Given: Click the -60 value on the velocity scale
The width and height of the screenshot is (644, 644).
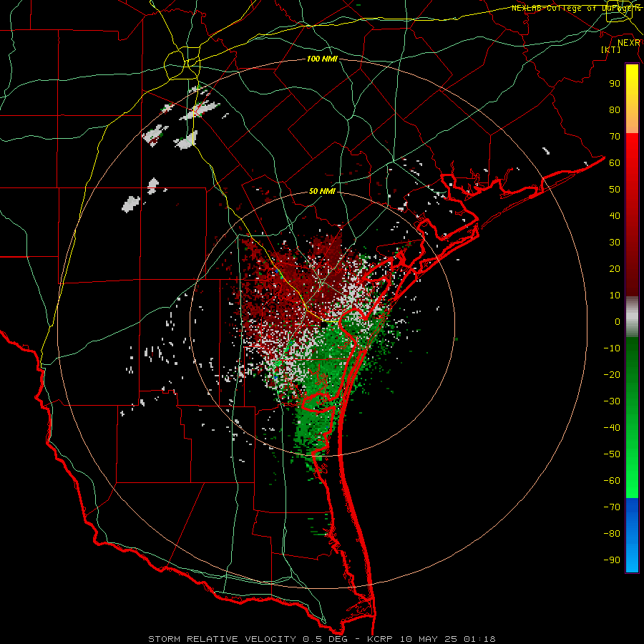Looking at the screenshot, I should [x=612, y=481].
